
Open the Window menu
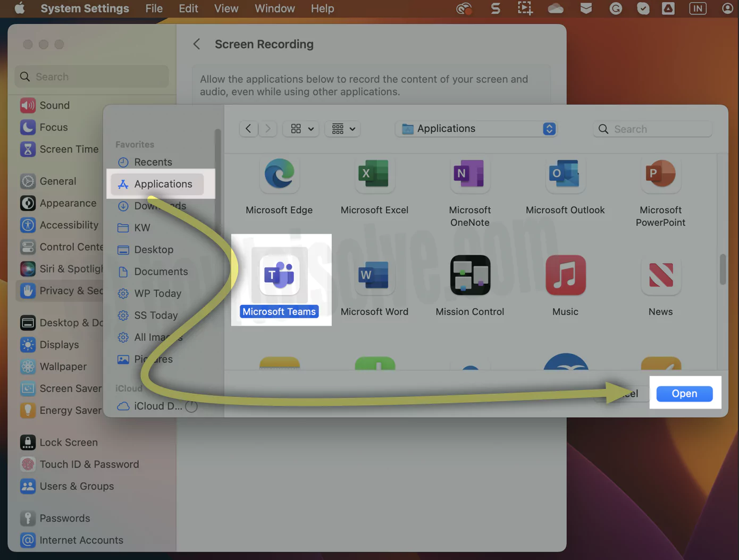[275, 9]
